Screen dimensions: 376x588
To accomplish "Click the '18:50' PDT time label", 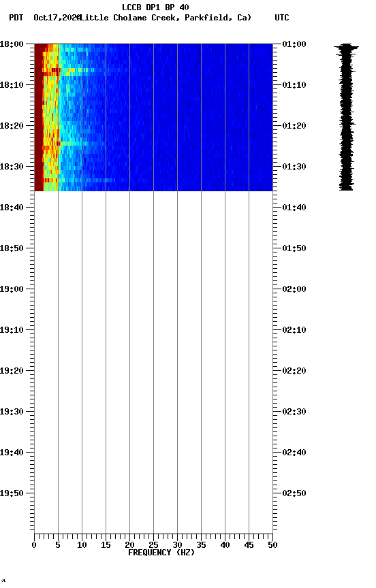I will pos(12,248).
